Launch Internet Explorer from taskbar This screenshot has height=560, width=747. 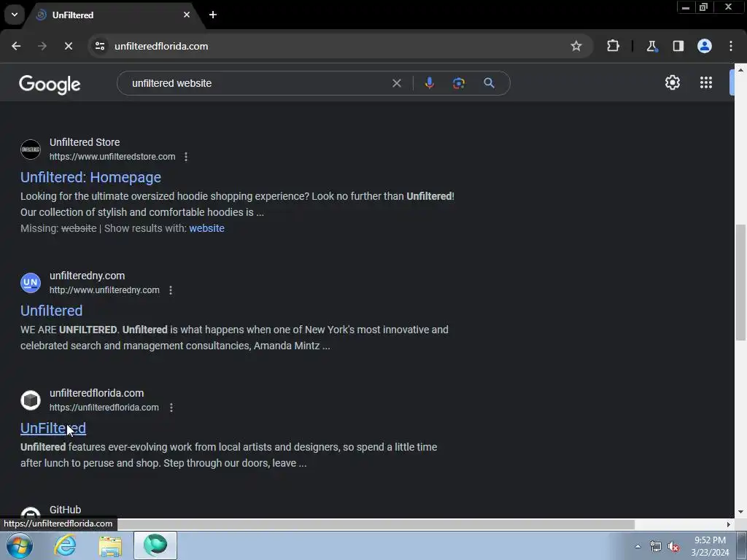pos(65,545)
